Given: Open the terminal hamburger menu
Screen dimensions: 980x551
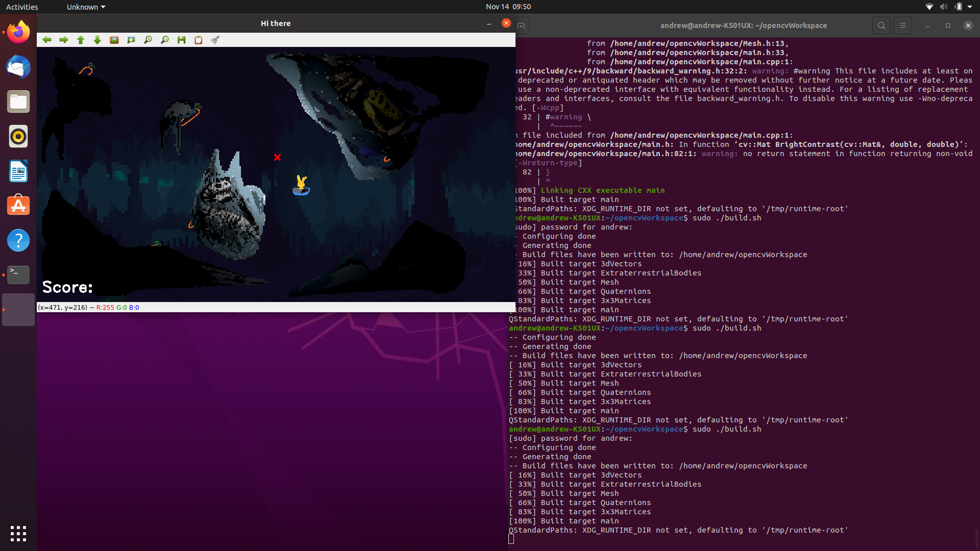Looking at the screenshot, I should [x=902, y=26].
